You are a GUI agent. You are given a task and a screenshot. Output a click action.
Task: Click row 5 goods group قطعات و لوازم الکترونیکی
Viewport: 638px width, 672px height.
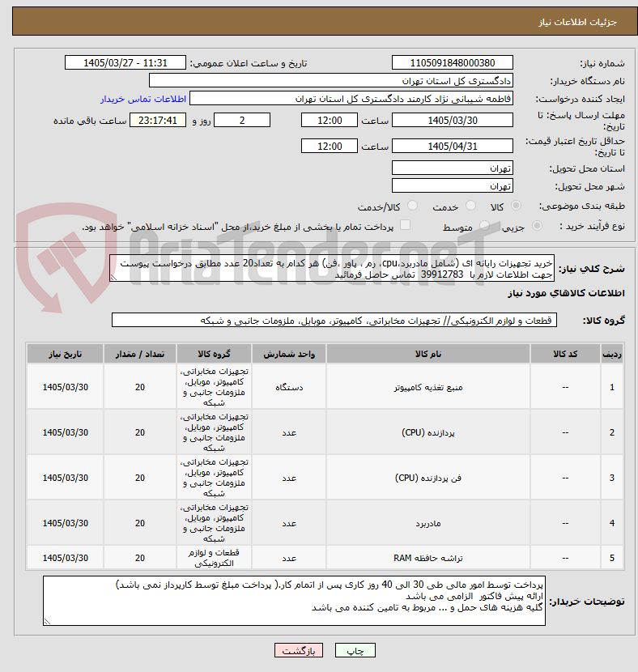coord(215,558)
